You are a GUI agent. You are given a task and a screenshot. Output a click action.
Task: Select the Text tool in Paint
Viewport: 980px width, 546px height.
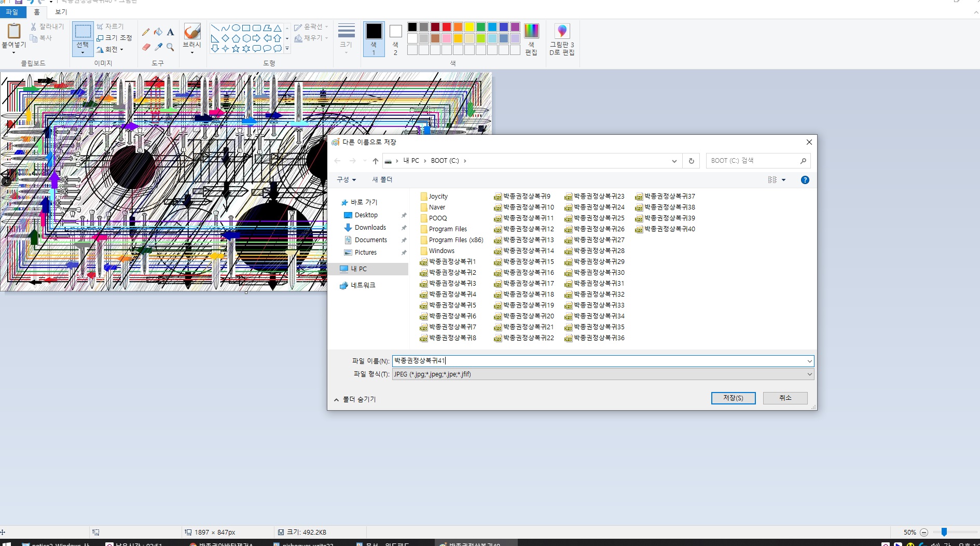[x=171, y=32]
